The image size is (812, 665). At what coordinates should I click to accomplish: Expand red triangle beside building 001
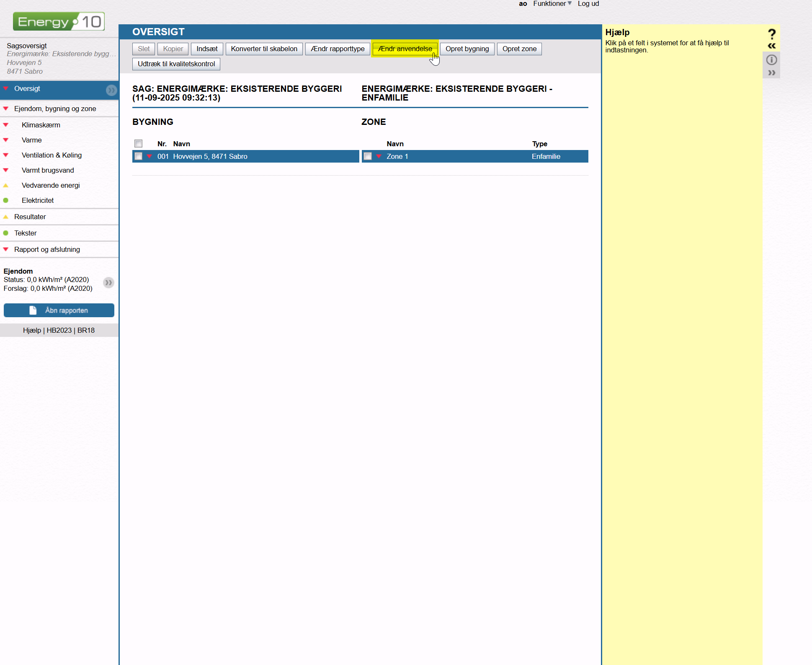tap(150, 156)
